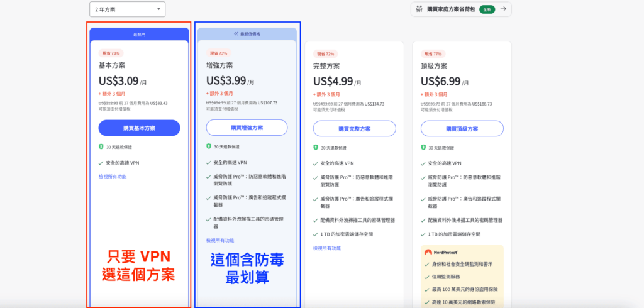Click the 購買基本方案 button

(139, 128)
